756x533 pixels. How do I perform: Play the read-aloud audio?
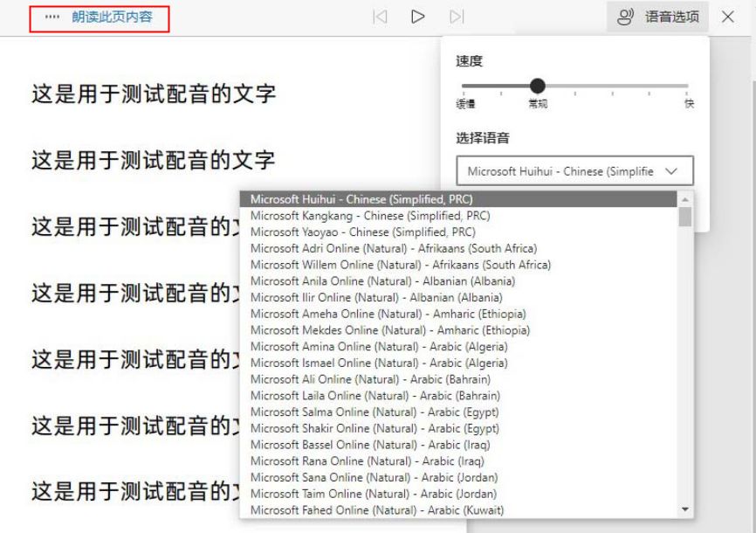[x=417, y=17]
